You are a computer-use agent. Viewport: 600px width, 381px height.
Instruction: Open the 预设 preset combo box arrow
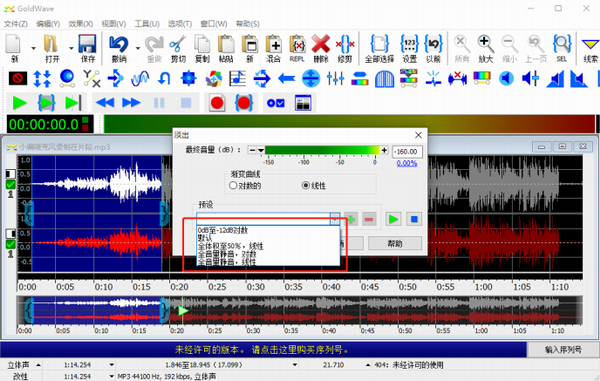click(x=335, y=219)
